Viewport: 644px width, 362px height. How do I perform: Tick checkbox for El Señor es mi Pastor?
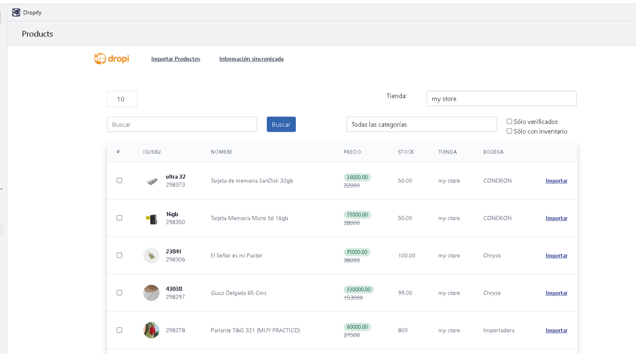[x=119, y=255]
